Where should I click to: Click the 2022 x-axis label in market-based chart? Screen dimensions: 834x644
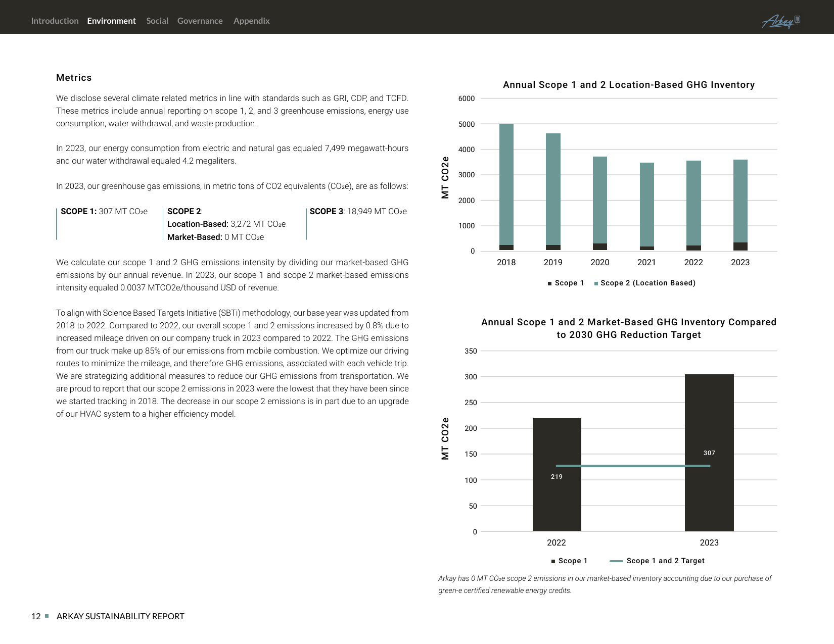click(x=557, y=542)
